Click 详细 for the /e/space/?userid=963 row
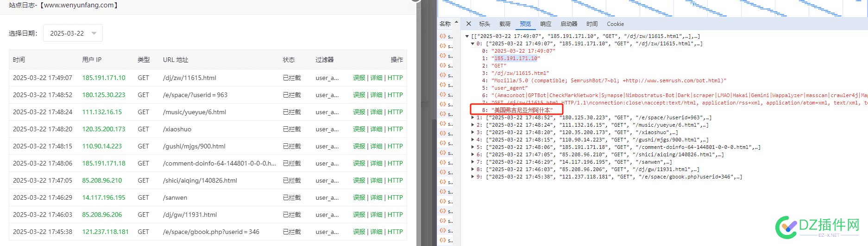This screenshot has height=246, width=868. (x=376, y=95)
